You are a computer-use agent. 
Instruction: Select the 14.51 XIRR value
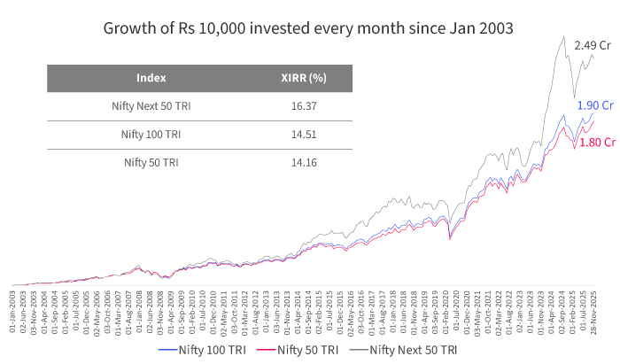[304, 135]
